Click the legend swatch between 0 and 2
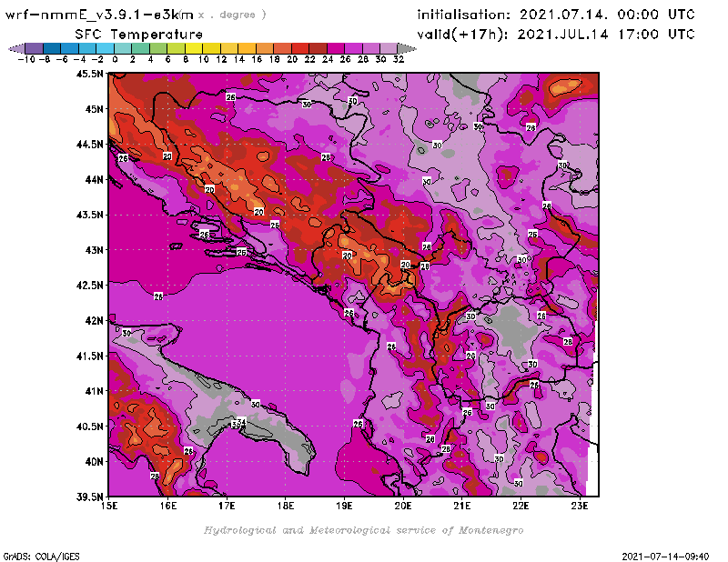Image resolution: width=728 pixels, height=562 pixels. click(x=123, y=49)
